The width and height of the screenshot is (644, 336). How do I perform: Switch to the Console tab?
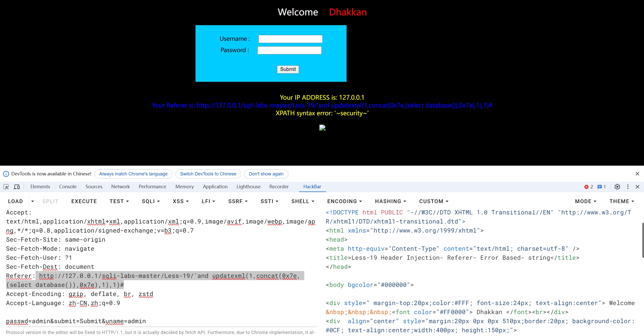pyautogui.click(x=68, y=186)
